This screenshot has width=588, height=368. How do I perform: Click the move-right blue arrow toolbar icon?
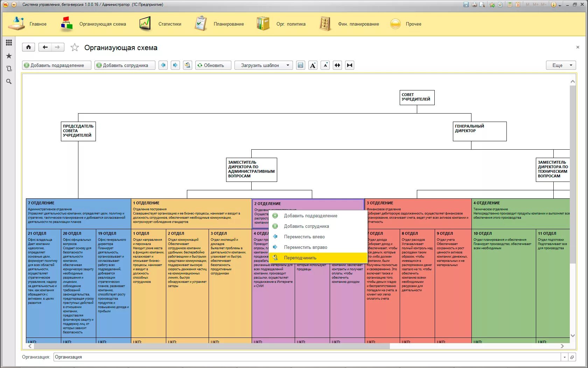[x=175, y=65]
